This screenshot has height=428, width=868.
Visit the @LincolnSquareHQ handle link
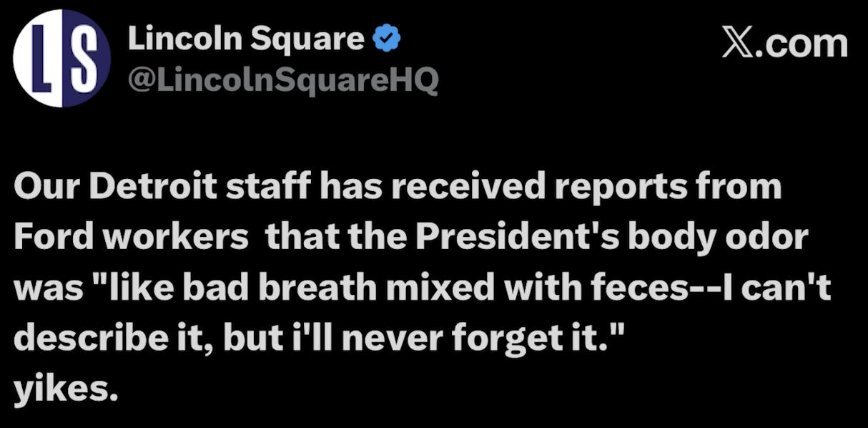coord(282,82)
